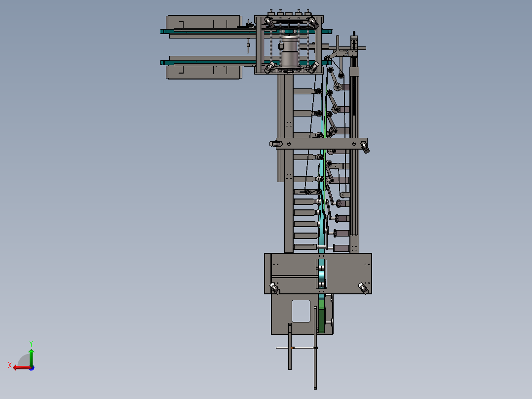The image size is (532, 399).
Task: Select the cylindrical motor in the top frame
Action: point(289,51)
